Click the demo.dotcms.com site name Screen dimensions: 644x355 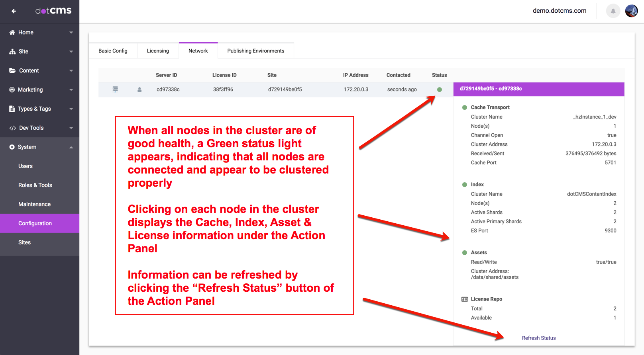click(559, 11)
